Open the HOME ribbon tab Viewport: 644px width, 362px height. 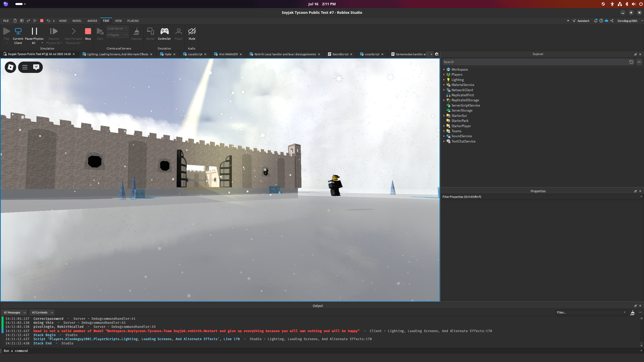tap(63, 21)
